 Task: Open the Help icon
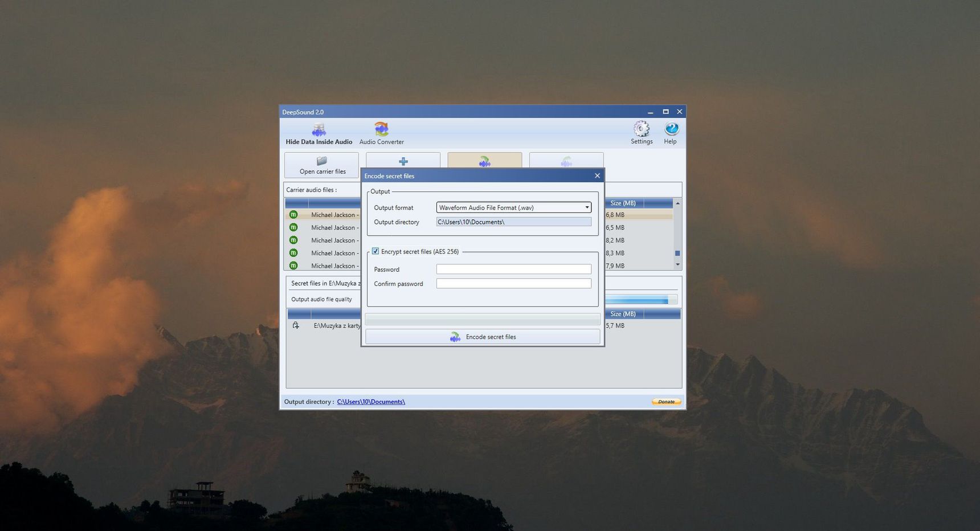(x=671, y=133)
